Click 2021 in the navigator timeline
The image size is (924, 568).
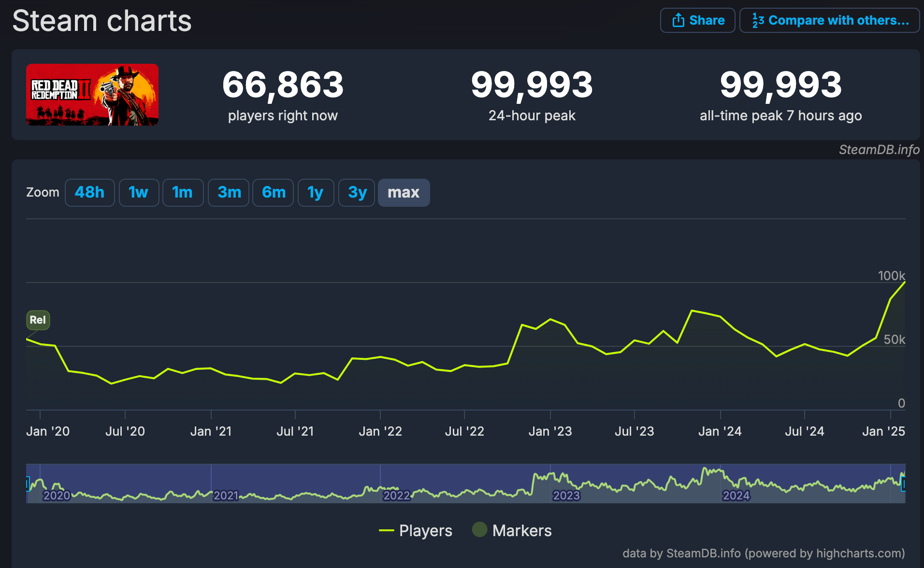[226, 496]
